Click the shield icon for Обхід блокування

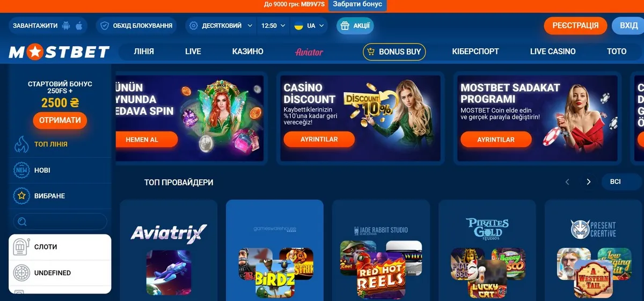coord(105,26)
